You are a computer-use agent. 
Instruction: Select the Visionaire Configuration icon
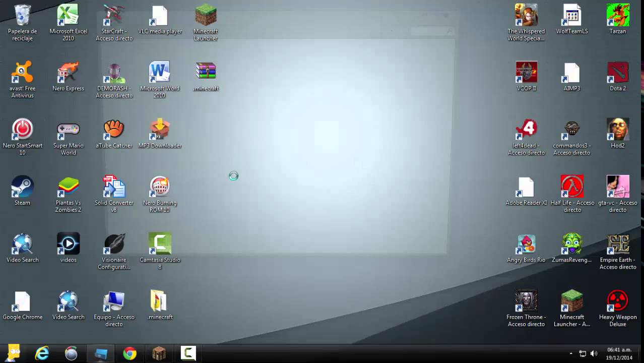[114, 244]
